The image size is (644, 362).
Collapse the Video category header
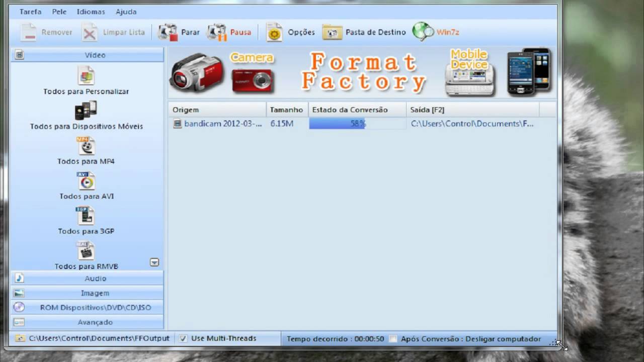[x=87, y=55]
